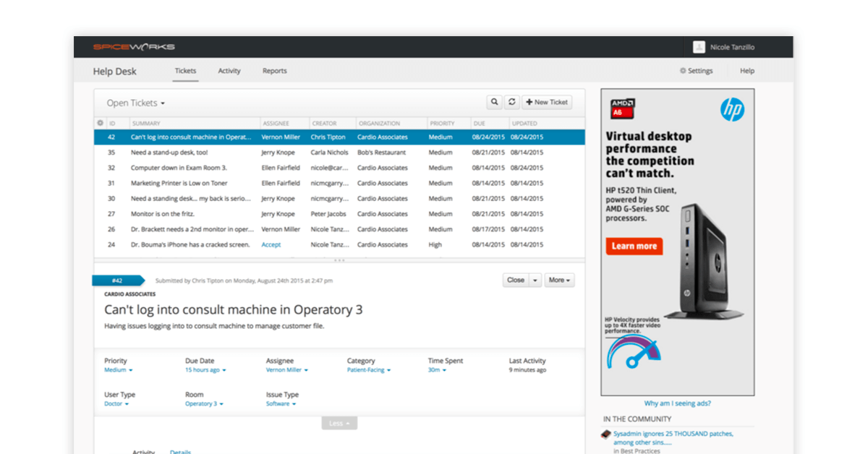Click the Spiceworks logo
The height and width of the screenshot is (454, 868).
point(134,47)
